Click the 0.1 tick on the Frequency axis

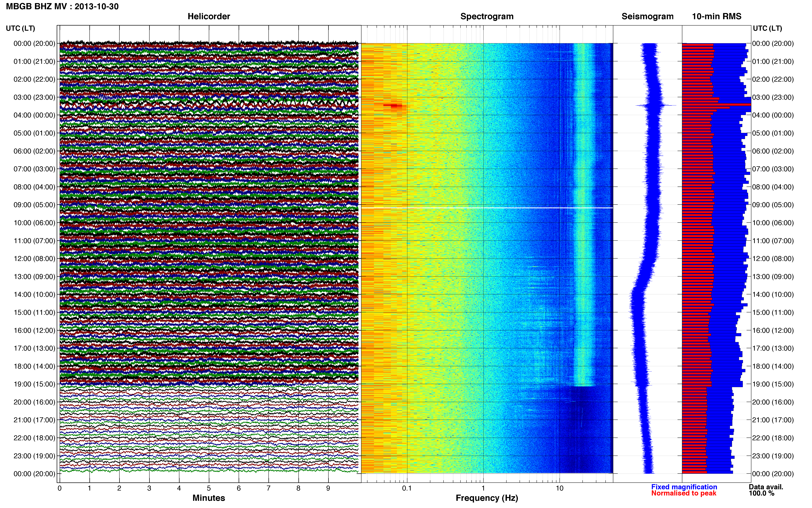tap(407, 488)
